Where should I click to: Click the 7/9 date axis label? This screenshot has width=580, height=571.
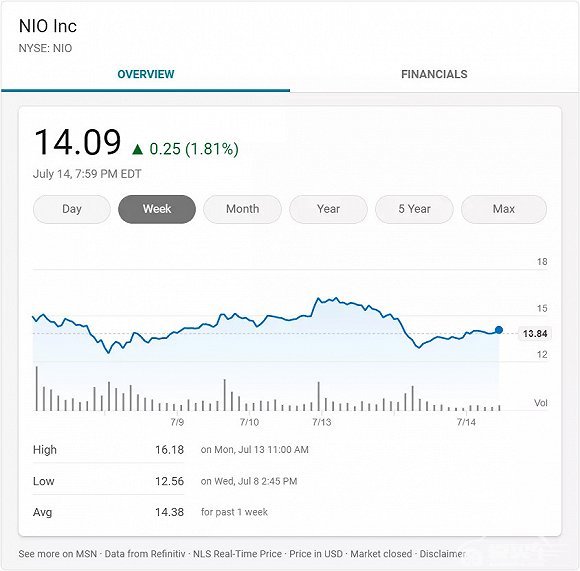pos(177,422)
